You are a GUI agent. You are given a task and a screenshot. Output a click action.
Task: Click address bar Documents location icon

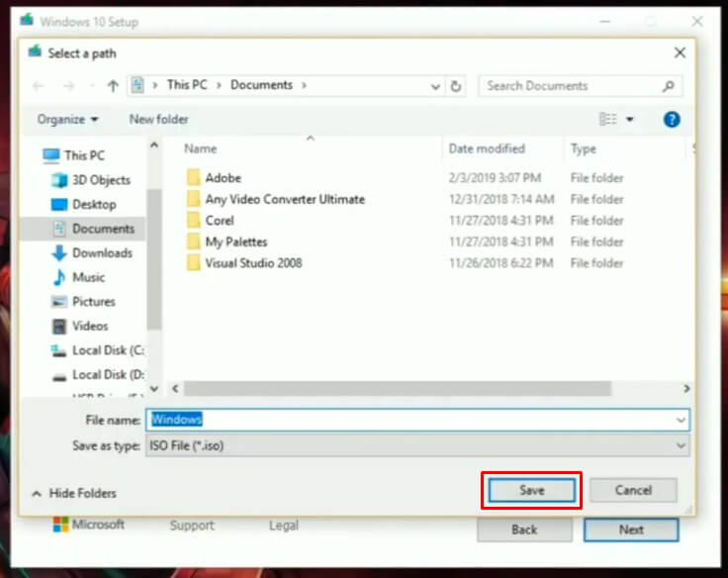[137, 85]
